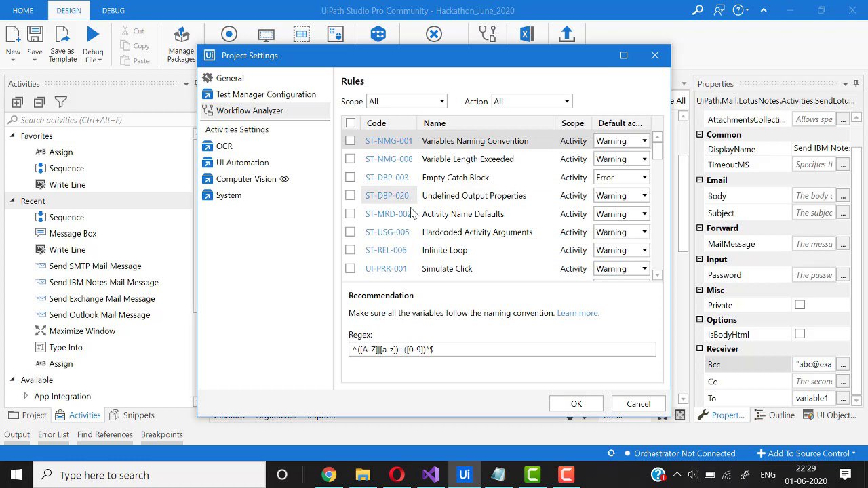Click the Recording circle icon in ribbon
868x488 pixels.
tap(229, 35)
